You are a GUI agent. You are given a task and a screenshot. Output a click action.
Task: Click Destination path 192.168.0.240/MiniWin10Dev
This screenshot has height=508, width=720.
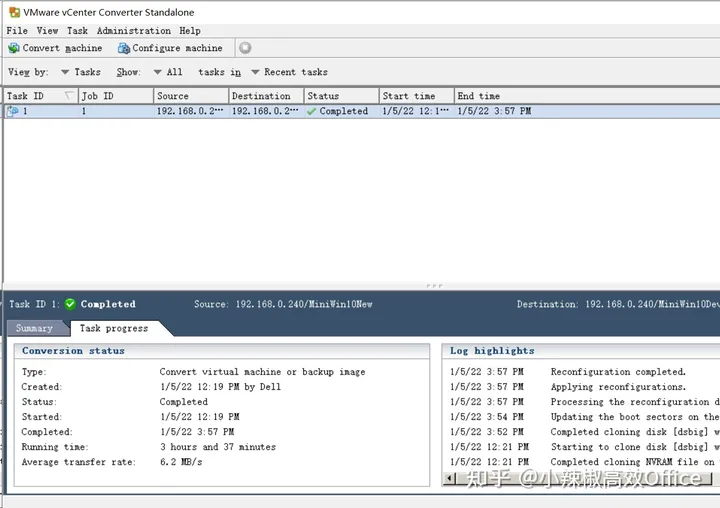coord(652,304)
